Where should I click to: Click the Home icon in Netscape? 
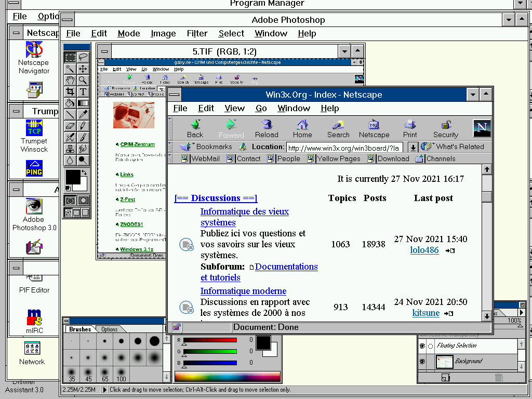tap(302, 129)
